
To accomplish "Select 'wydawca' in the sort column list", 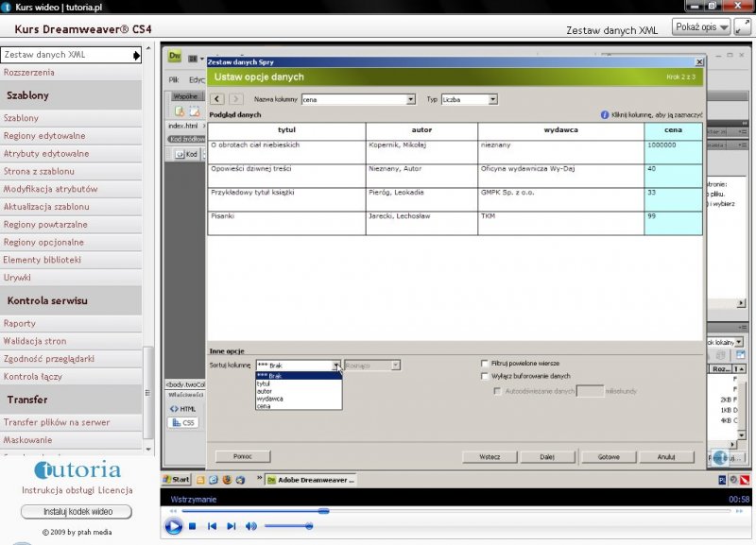I will tap(269, 399).
